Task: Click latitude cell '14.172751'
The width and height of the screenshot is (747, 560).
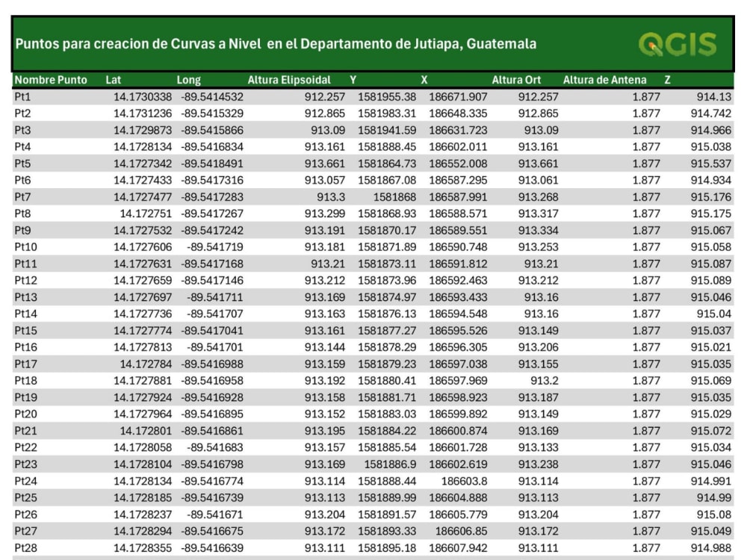Action: 146,214
